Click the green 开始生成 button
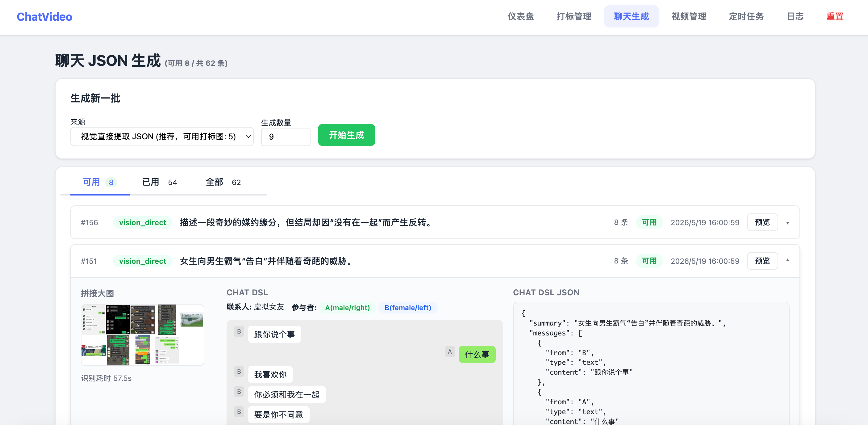The image size is (868, 425). coord(346,135)
